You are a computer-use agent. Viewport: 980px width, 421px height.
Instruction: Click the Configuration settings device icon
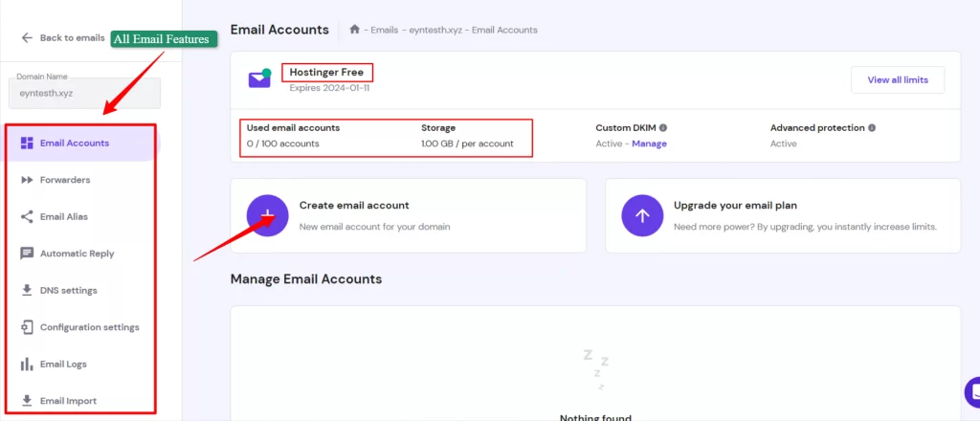[27, 327]
